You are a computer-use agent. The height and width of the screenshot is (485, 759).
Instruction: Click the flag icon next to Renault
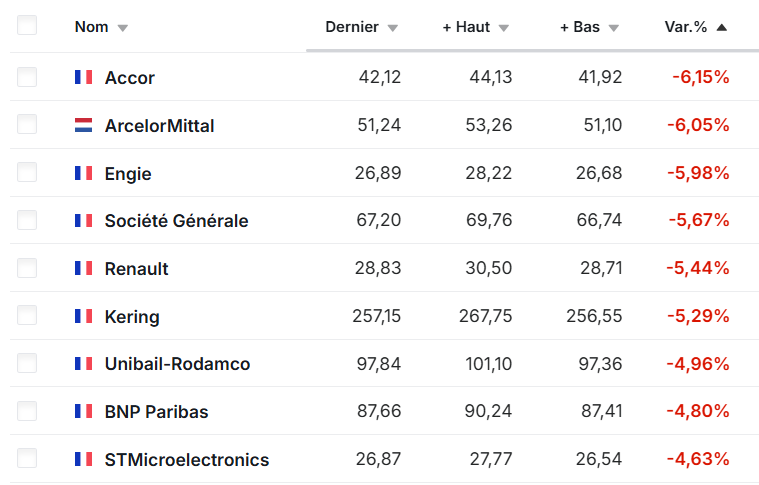pos(83,268)
